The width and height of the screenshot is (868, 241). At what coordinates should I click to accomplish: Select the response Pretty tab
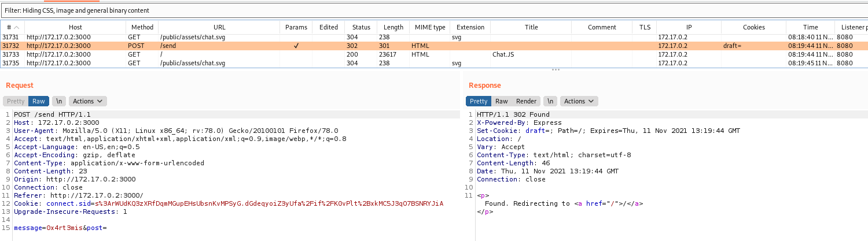click(x=479, y=101)
